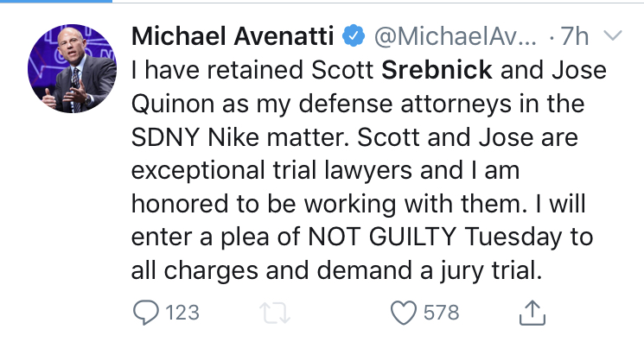Open the share tweet upload icon
The image size is (644, 342).
point(532,313)
